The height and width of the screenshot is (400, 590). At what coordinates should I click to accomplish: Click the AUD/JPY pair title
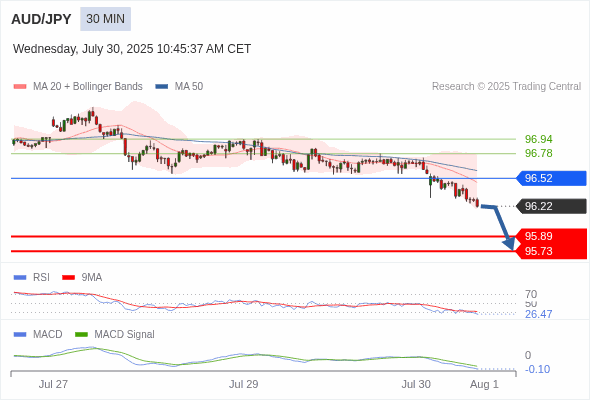[41, 19]
